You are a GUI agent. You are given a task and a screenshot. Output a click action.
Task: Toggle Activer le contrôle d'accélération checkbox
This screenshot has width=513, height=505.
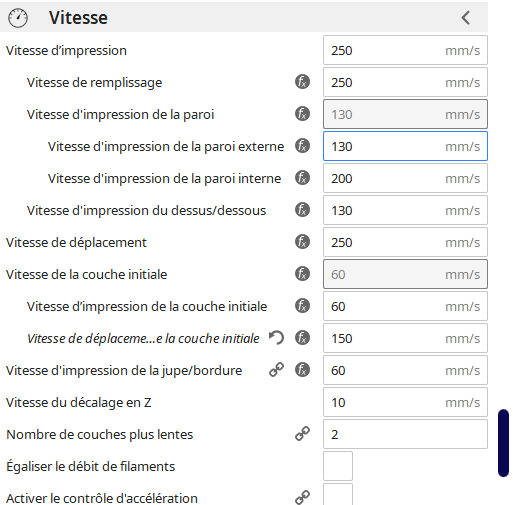click(x=338, y=495)
